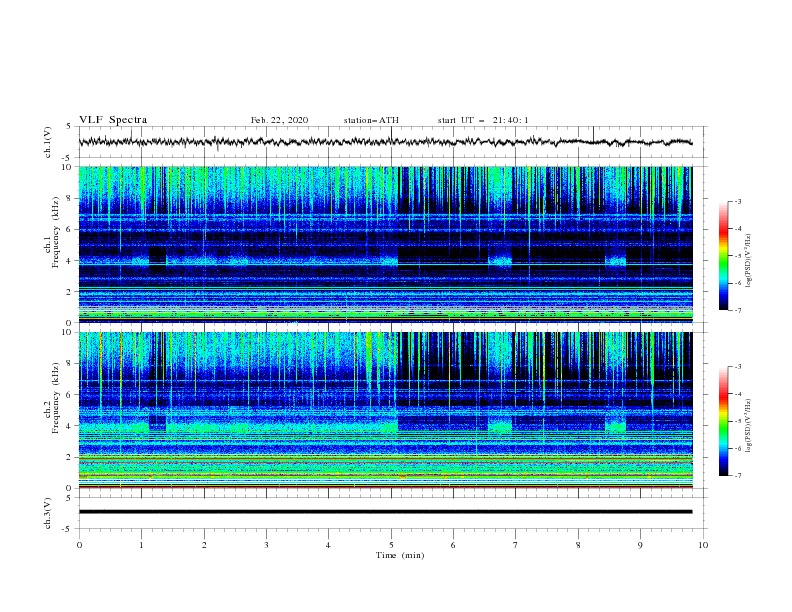Screen dimensions: 792x612
Task: Click the '-7' tick on ch.2 colorbar
Action: pos(737,476)
